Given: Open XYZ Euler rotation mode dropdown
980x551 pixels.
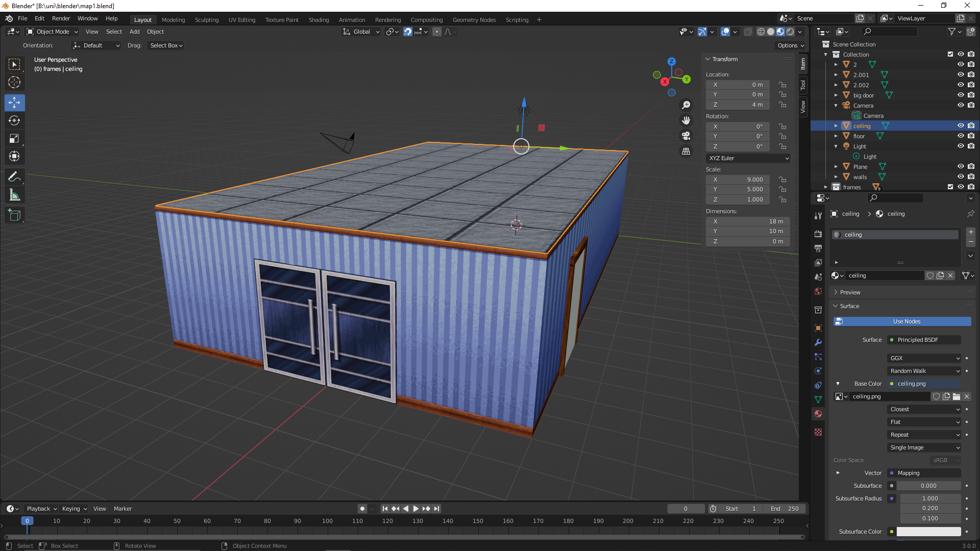Looking at the screenshot, I should click(x=748, y=158).
